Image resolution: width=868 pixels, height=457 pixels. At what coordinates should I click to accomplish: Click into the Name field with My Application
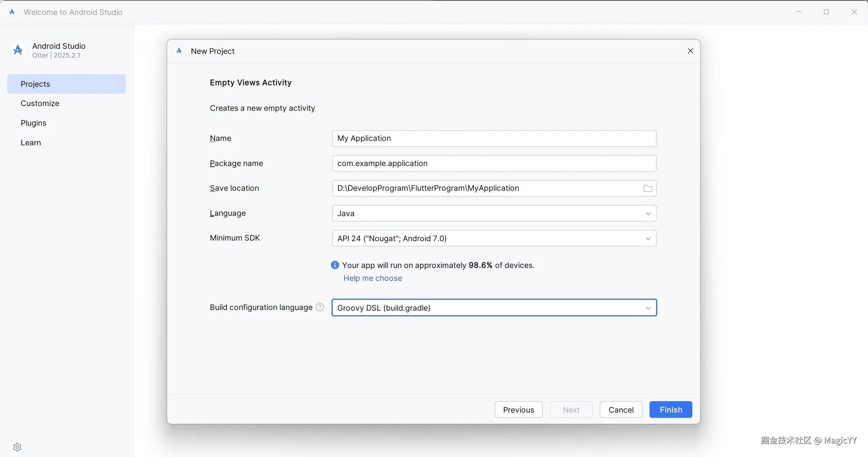[494, 138]
